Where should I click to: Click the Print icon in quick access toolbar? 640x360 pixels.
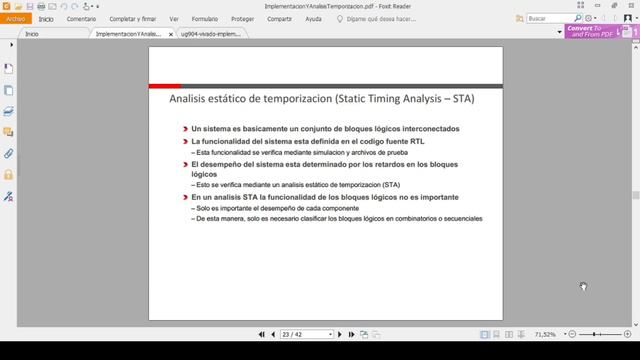(x=41, y=7)
